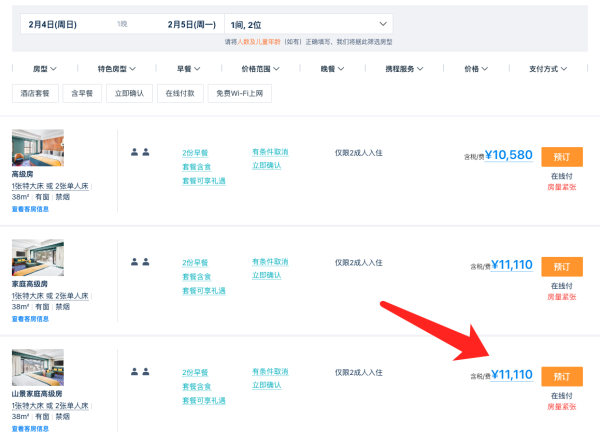Open the 价格范围 filter dropdown
The height and width of the screenshot is (432, 600).
click(261, 69)
